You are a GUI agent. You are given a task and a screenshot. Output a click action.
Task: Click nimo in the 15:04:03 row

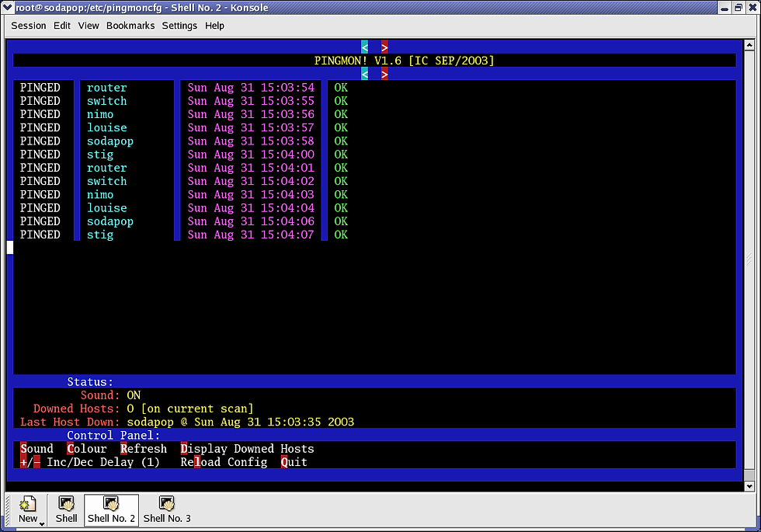tap(100, 195)
